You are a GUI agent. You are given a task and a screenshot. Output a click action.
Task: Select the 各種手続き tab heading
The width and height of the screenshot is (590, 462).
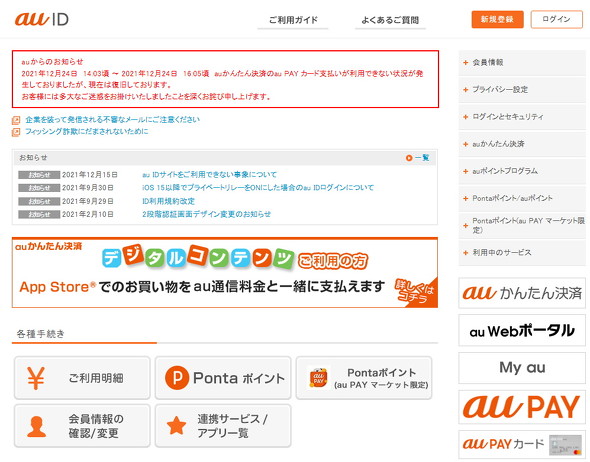tap(41, 334)
